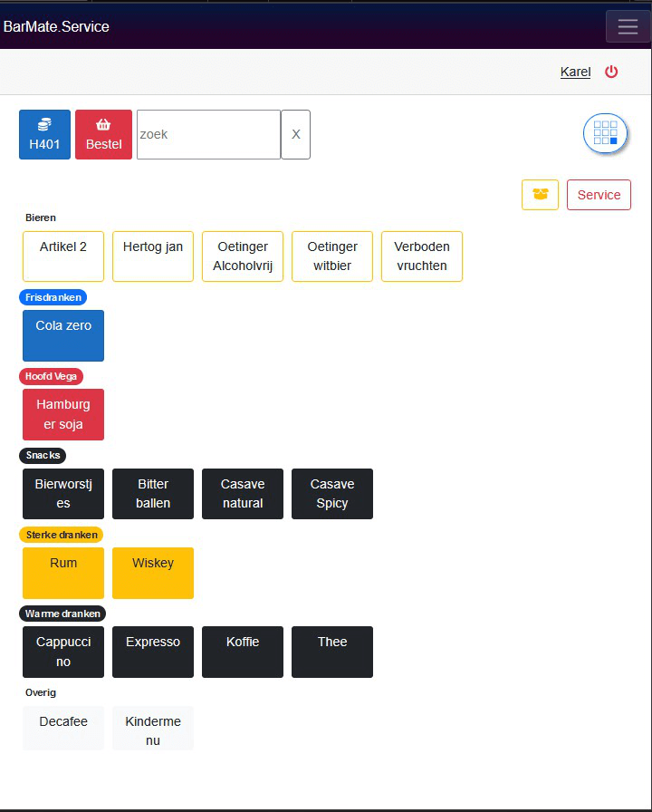Open the table grid selector icon
The height and width of the screenshot is (812, 652).
605,133
